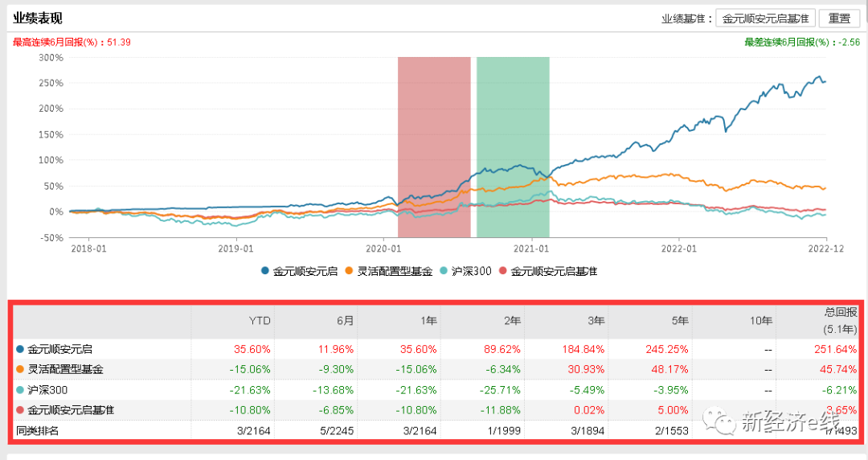Select the 6月 column header
The image size is (868, 460).
[344, 320]
